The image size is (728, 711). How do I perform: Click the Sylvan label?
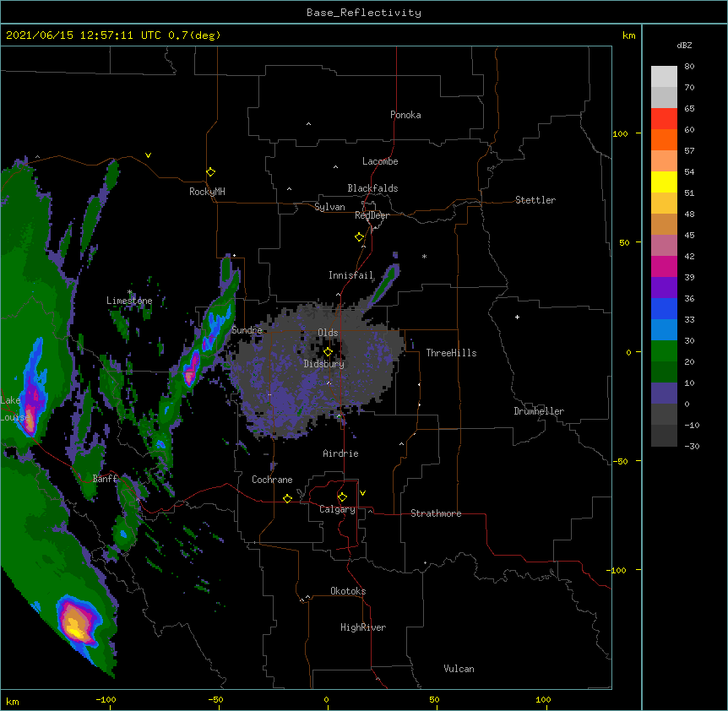(x=329, y=207)
